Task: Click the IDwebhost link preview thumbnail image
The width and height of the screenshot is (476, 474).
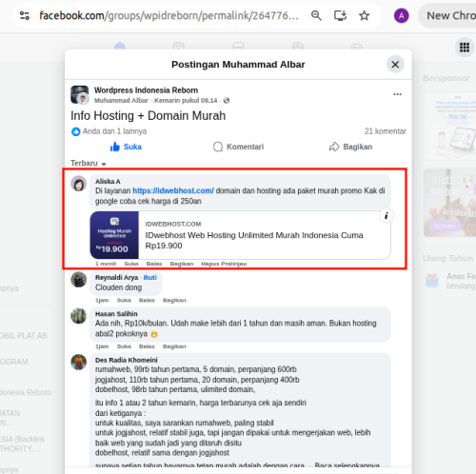Action: [x=114, y=235]
